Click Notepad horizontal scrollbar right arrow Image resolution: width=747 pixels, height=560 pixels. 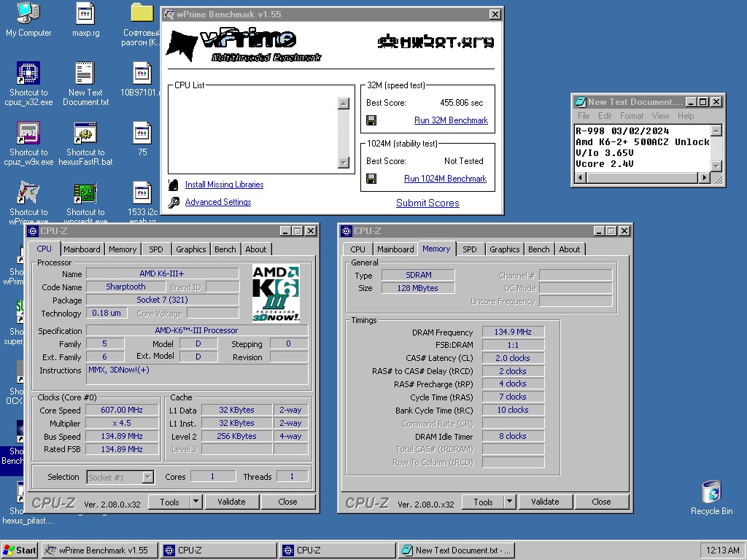[704, 178]
